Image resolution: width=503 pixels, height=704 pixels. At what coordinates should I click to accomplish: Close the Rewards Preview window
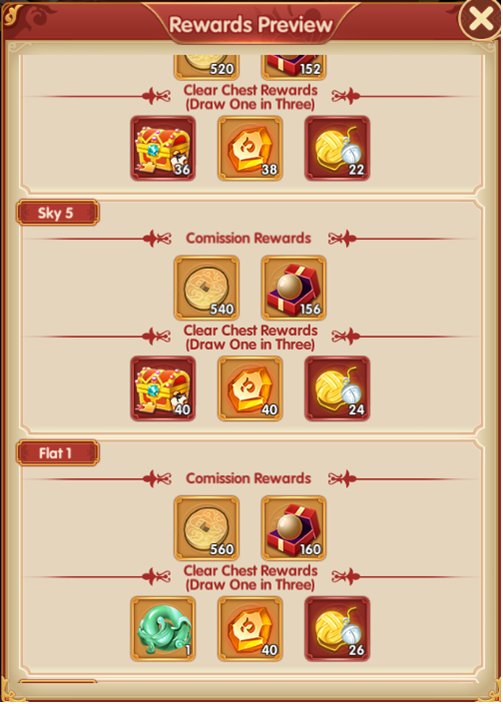(480, 19)
